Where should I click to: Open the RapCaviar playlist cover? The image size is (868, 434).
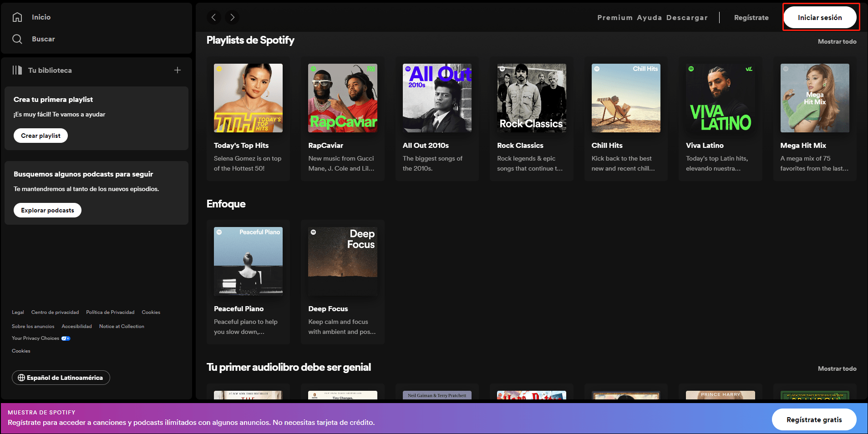point(343,98)
